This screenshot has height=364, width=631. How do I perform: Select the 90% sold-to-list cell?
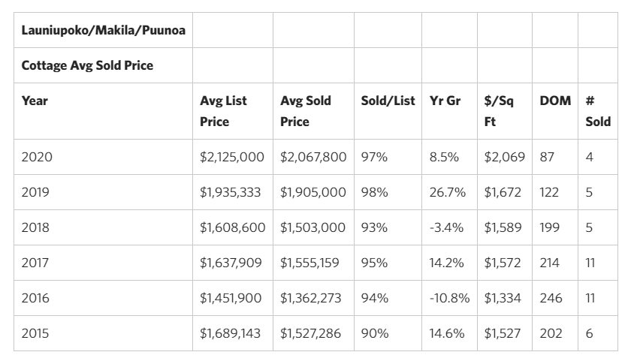click(x=374, y=333)
